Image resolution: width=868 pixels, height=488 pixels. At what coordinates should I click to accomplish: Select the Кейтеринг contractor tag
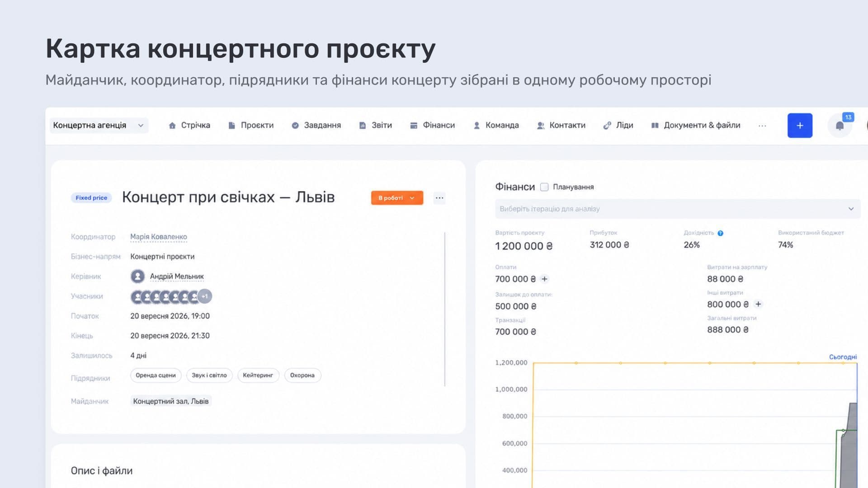[258, 375]
